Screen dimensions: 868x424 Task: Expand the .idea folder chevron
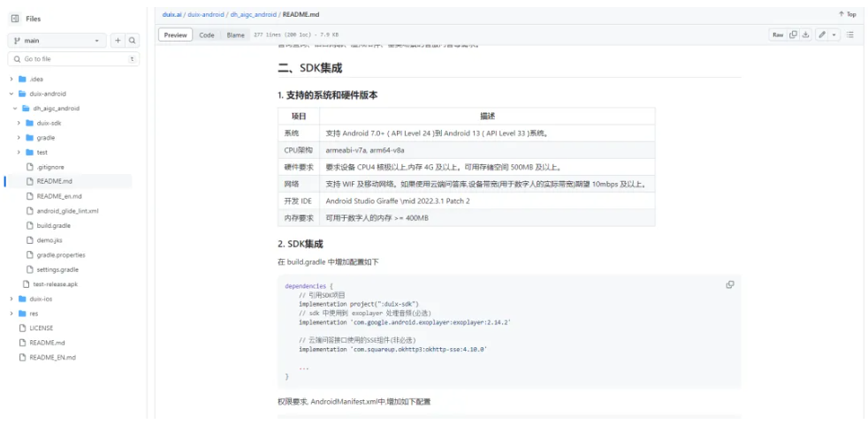click(x=11, y=79)
